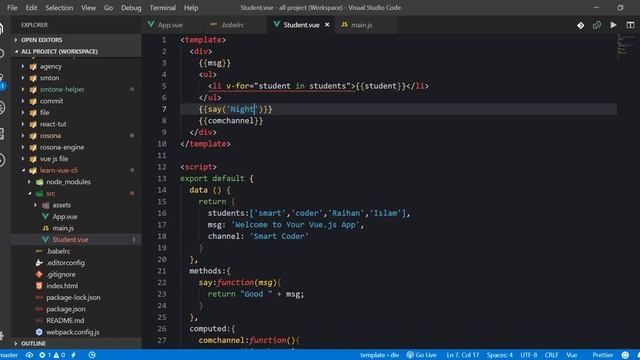Screen dimensions: 640x360
Task: Open the Debug menu
Action: pos(131,8)
